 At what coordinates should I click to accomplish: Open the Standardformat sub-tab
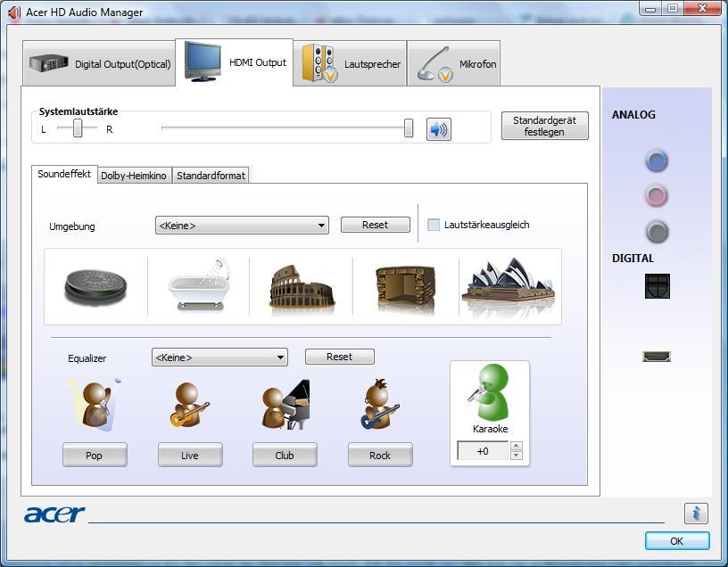click(x=211, y=176)
